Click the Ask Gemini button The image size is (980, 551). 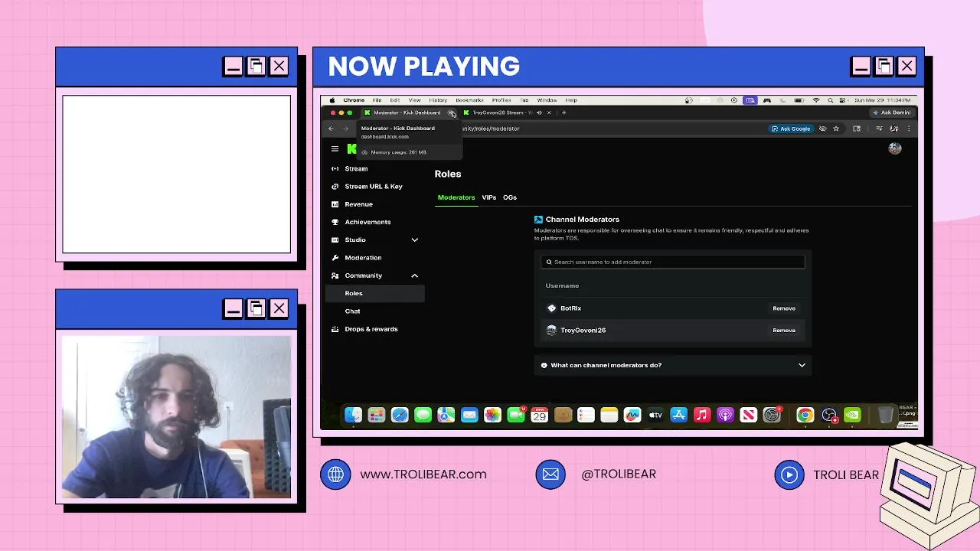(x=892, y=112)
